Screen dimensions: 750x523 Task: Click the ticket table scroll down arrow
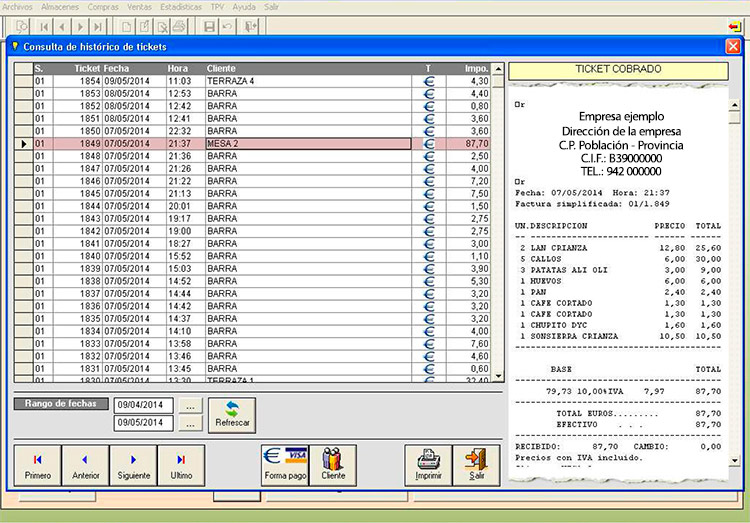498,376
